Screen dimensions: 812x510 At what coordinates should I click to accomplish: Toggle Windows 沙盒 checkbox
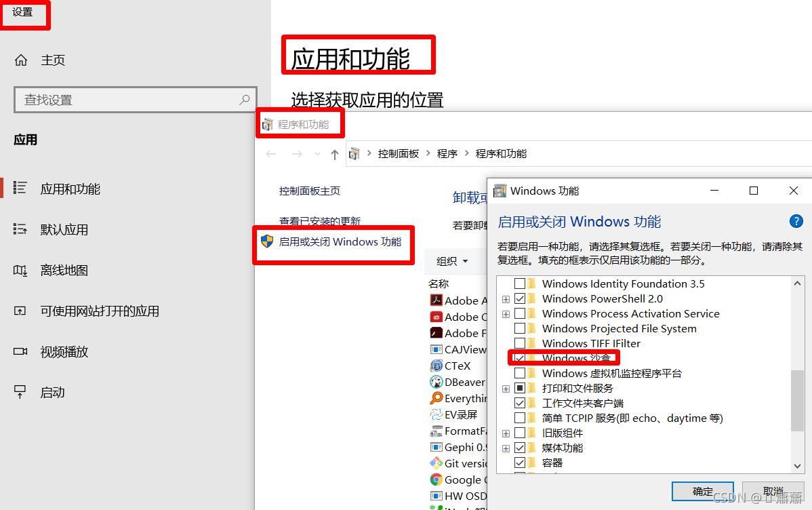pyautogui.click(x=520, y=358)
